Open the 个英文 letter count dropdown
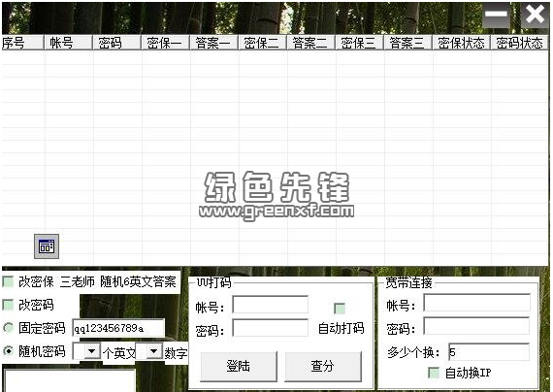This screenshot has width=553, height=392. 92,351
